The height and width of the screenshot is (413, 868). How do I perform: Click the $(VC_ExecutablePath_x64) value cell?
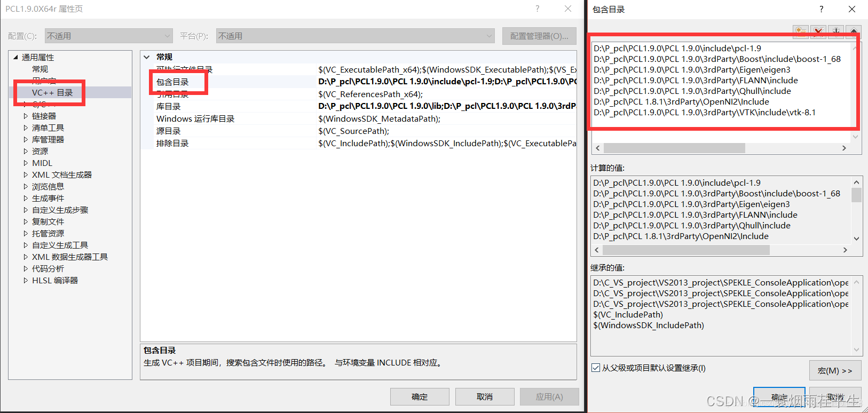(447, 69)
